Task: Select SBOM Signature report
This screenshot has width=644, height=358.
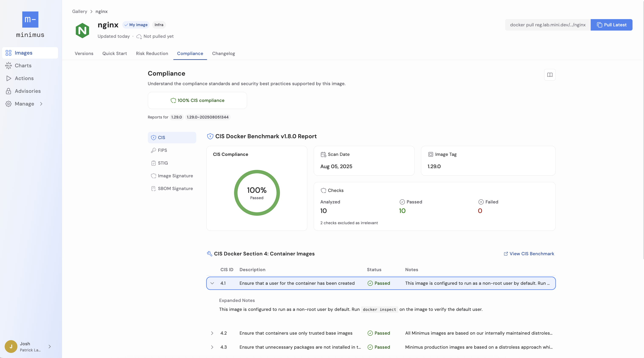Action: [172, 189]
